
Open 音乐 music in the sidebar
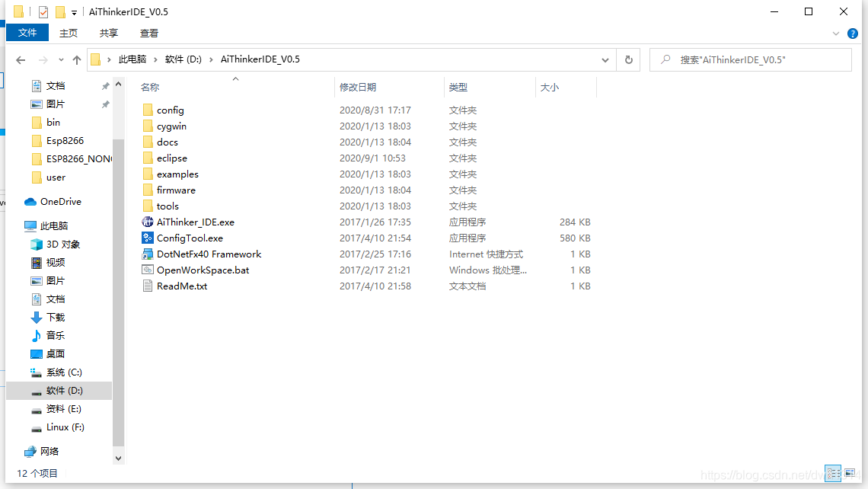[x=48, y=336]
